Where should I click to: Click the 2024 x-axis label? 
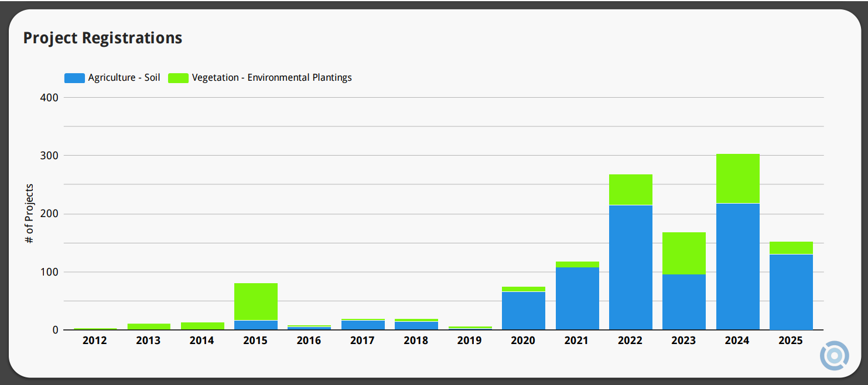tap(737, 341)
